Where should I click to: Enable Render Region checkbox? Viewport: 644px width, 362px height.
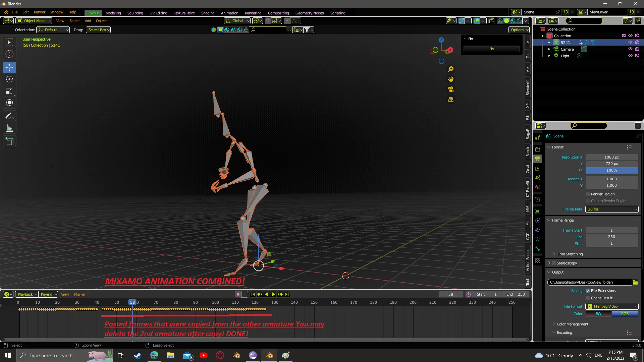588,194
